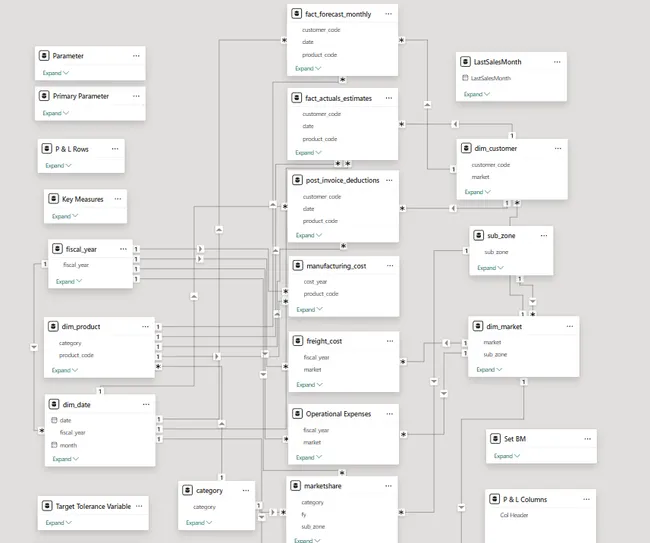Click the dim_product table icon
The height and width of the screenshot is (543, 650).
click(x=53, y=326)
